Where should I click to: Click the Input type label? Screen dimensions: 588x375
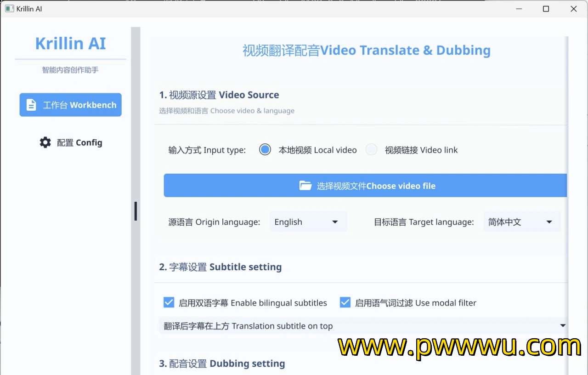(x=207, y=150)
